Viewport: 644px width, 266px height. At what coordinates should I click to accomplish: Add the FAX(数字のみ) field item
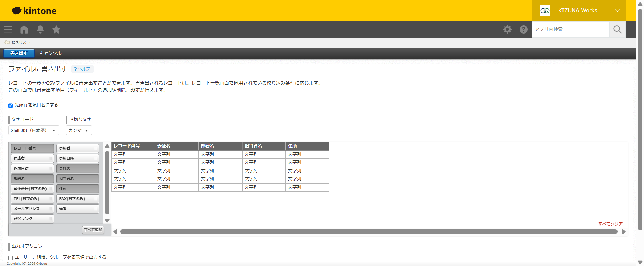(x=78, y=199)
